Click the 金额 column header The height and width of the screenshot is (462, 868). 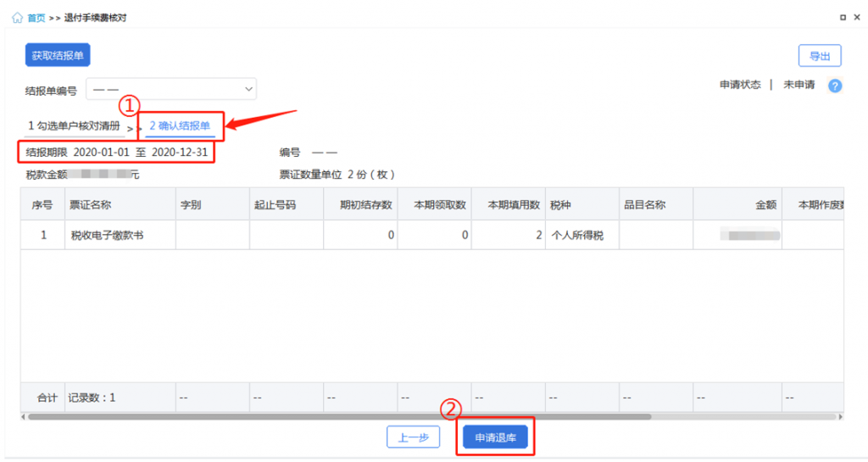(x=737, y=204)
